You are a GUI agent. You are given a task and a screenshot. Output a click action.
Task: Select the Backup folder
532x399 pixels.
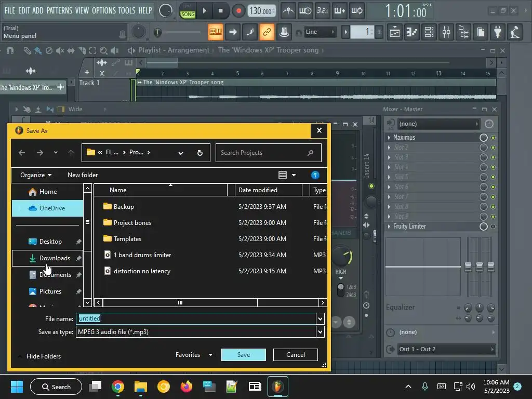point(124,207)
